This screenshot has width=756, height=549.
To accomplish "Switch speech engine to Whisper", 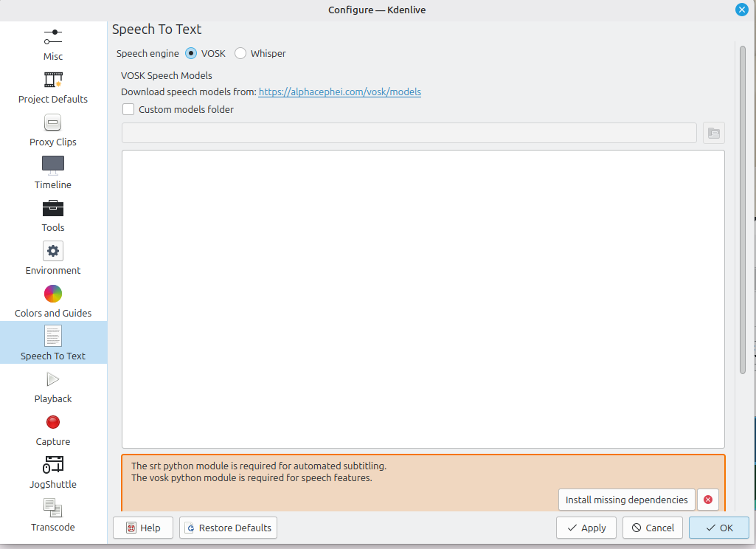I will pos(240,53).
